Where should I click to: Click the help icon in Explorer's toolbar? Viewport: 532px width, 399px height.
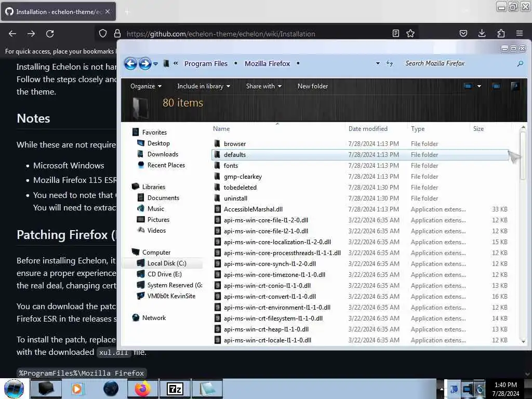click(x=515, y=86)
